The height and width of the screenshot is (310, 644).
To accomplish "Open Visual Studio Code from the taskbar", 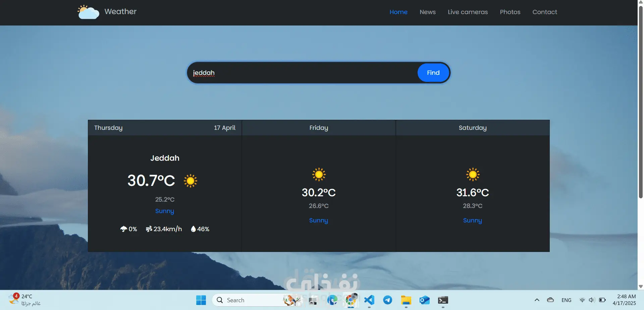I will coord(369,300).
